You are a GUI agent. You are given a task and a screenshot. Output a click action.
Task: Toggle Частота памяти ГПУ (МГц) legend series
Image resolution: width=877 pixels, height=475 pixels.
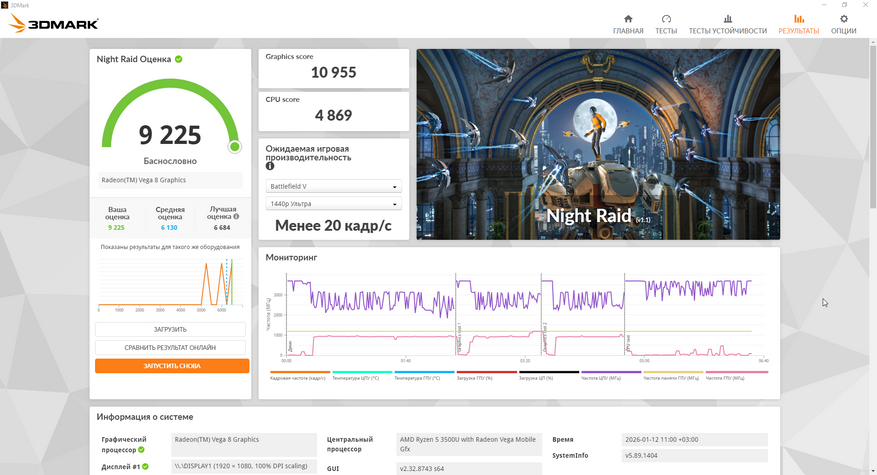(x=673, y=375)
